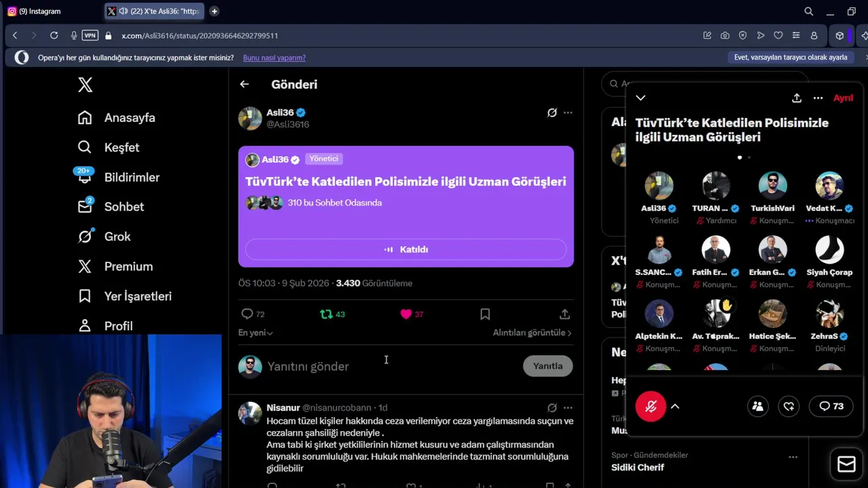Toggle the Space microphone mute button
The width and height of the screenshot is (868, 488).
(651, 406)
